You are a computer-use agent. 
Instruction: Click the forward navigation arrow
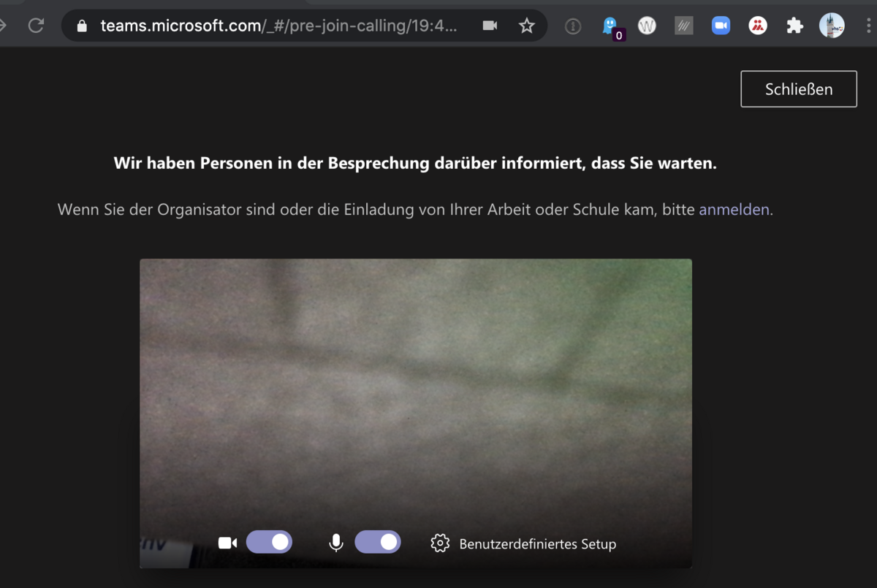pos(2,26)
